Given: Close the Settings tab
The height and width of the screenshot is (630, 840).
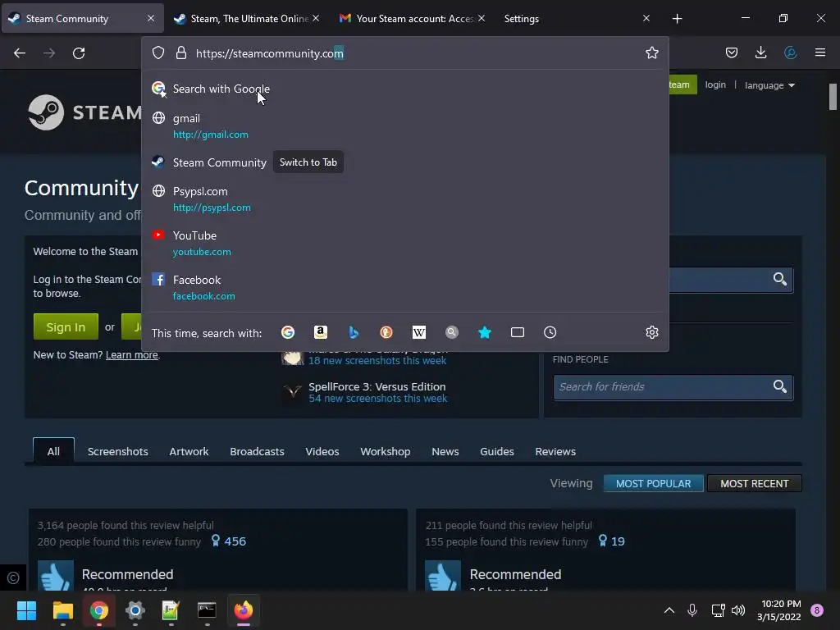Looking at the screenshot, I should coord(646,19).
